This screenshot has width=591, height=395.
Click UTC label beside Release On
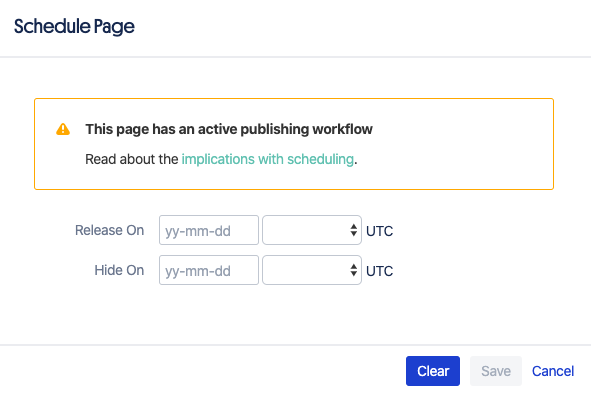click(x=380, y=231)
